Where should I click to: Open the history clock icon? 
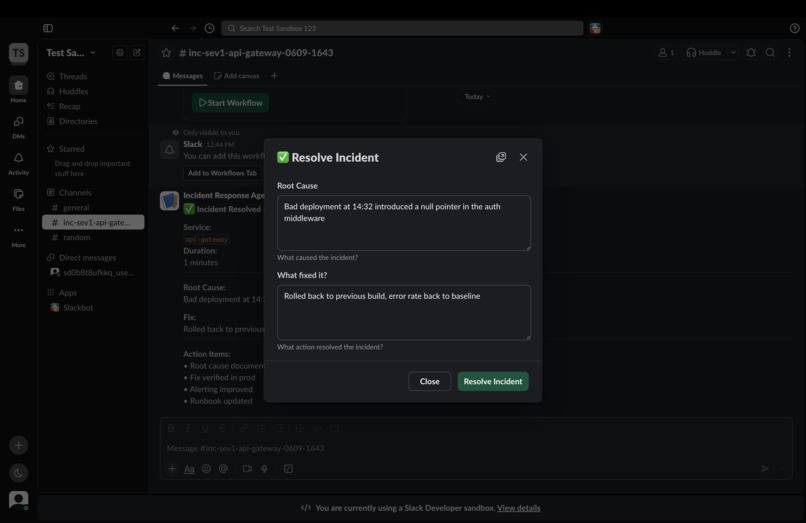coord(209,28)
